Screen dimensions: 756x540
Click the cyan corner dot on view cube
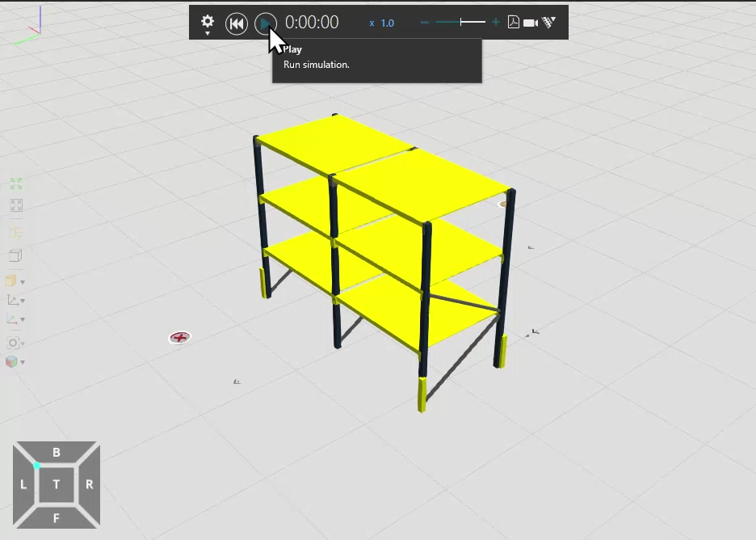click(36, 465)
